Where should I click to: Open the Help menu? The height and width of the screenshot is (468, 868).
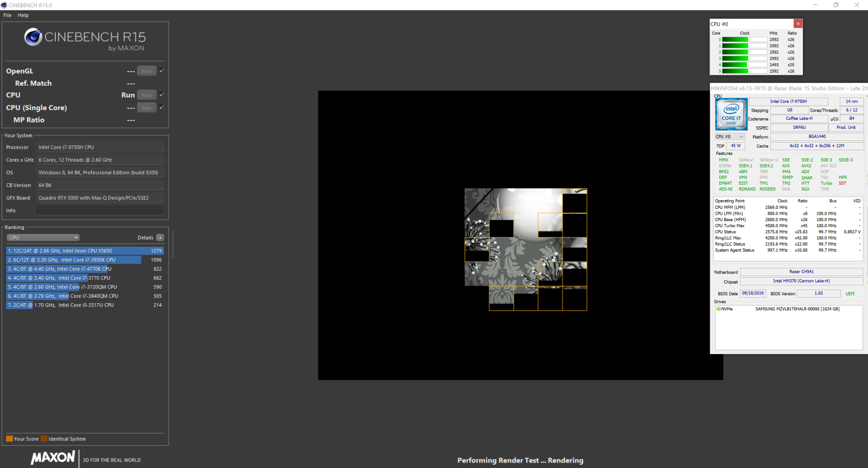click(23, 15)
